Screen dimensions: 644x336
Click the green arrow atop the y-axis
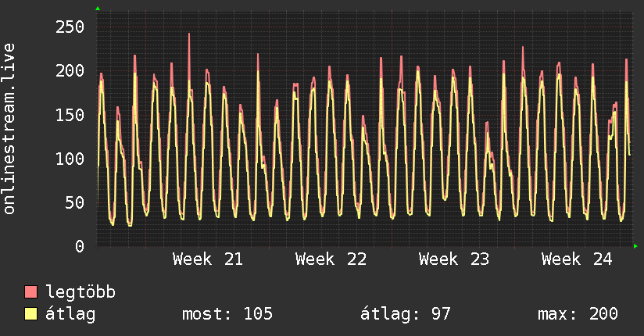click(x=98, y=9)
